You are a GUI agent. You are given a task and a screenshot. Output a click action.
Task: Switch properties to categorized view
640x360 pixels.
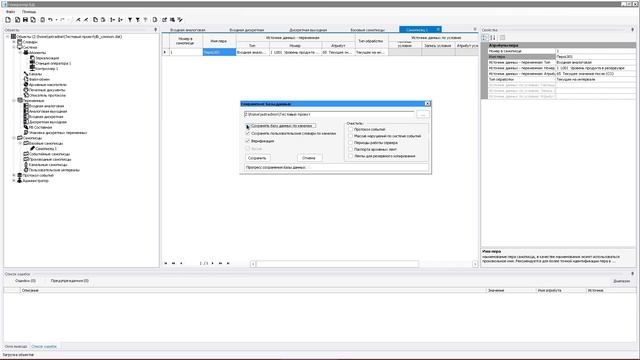(x=485, y=38)
